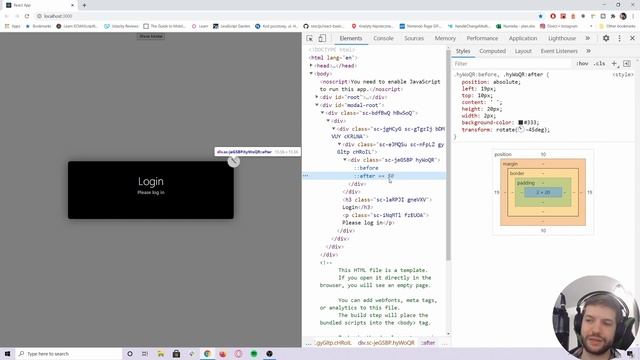
Task: Select the Layout sidebar tab
Action: tap(523, 51)
